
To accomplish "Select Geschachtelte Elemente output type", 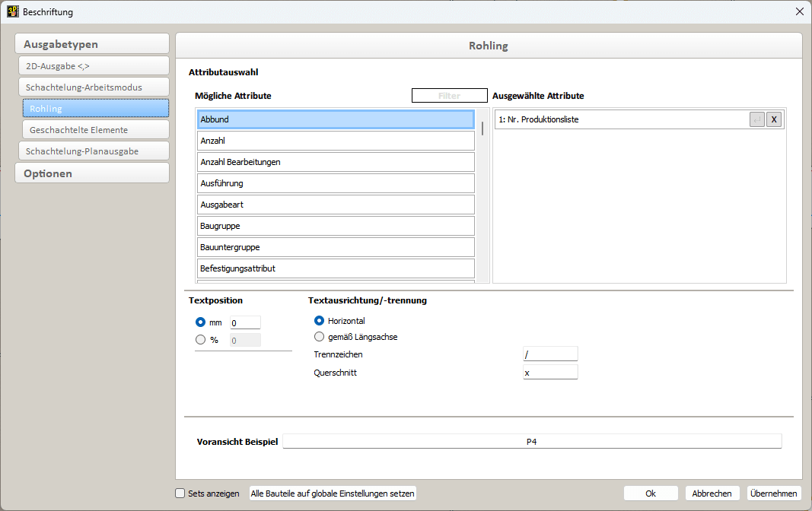I will (x=96, y=130).
